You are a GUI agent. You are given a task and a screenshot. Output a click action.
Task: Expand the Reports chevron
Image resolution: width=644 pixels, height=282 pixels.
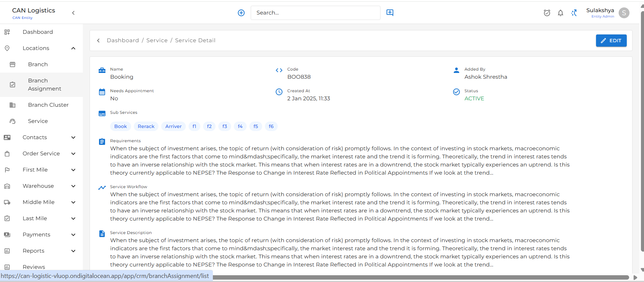pos(73,251)
